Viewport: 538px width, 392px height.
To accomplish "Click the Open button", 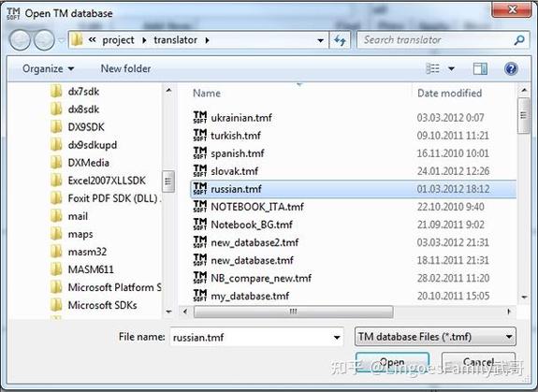I will 392,362.
